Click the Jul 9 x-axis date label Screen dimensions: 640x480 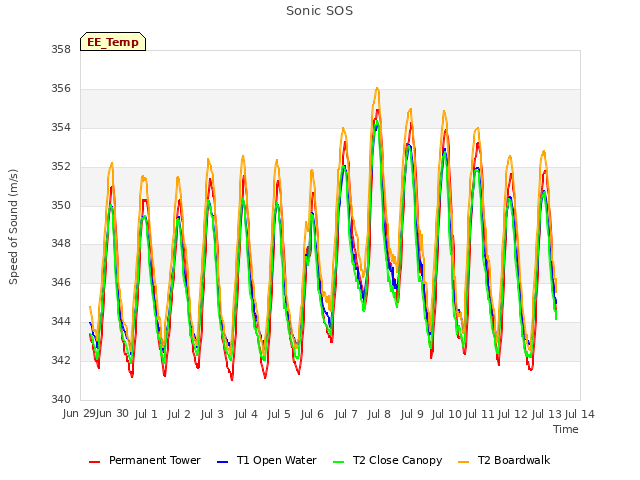coord(412,414)
